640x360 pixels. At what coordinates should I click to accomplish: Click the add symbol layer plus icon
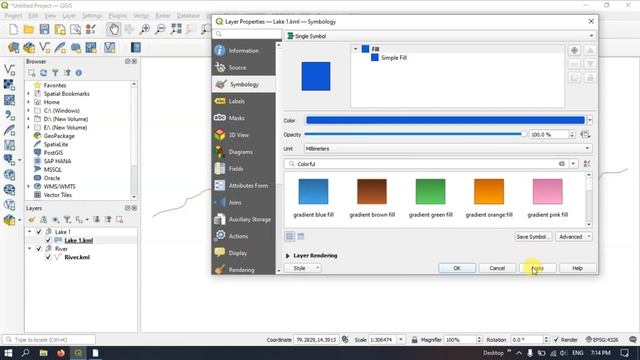pos(574,50)
